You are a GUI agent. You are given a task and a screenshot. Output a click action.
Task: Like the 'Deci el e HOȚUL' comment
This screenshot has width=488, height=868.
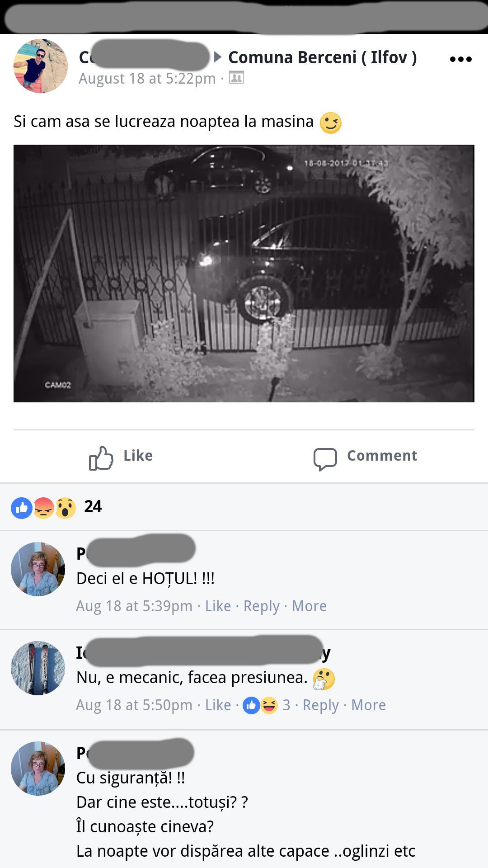(x=218, y=606)
